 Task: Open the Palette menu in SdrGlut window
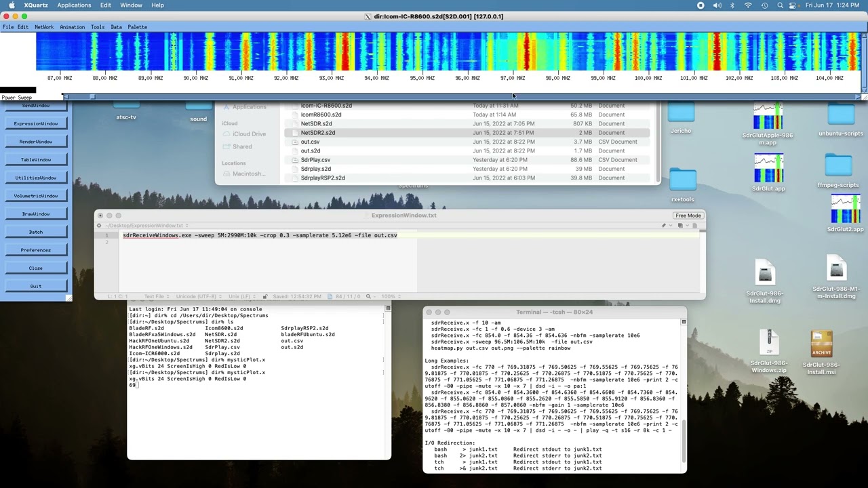click(137, 27)
